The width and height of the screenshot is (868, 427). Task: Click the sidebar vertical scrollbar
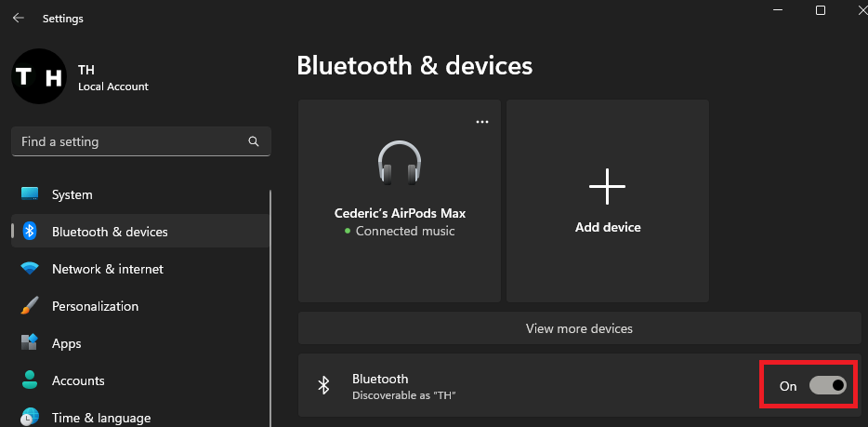[x=270, y=307]
